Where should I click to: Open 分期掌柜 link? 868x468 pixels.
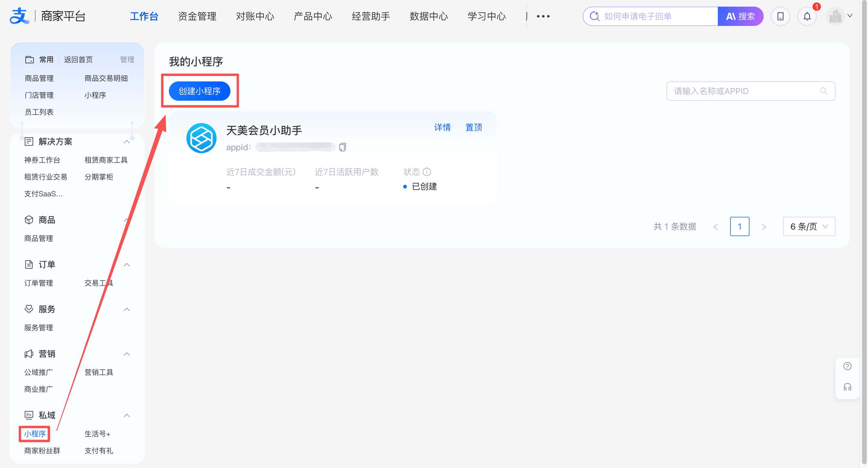99,176
